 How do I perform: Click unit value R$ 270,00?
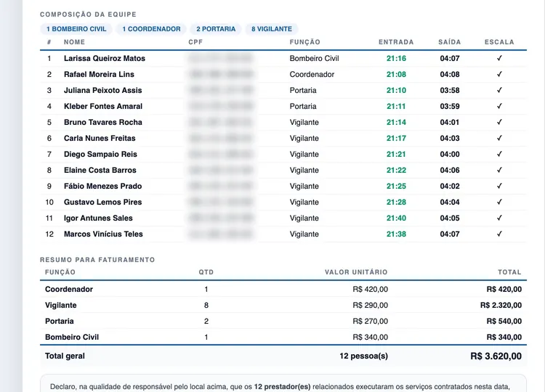coord(370,321)
